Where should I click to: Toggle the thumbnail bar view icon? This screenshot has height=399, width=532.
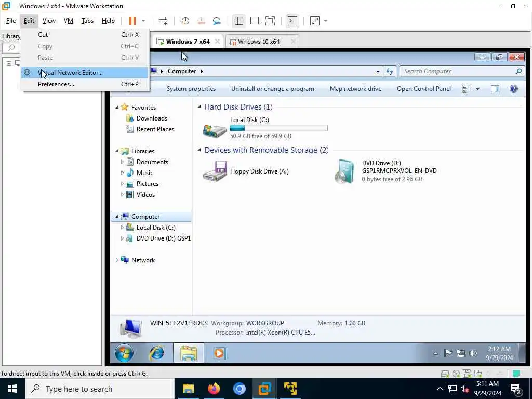pyautogui.click(x=255, y=21)
